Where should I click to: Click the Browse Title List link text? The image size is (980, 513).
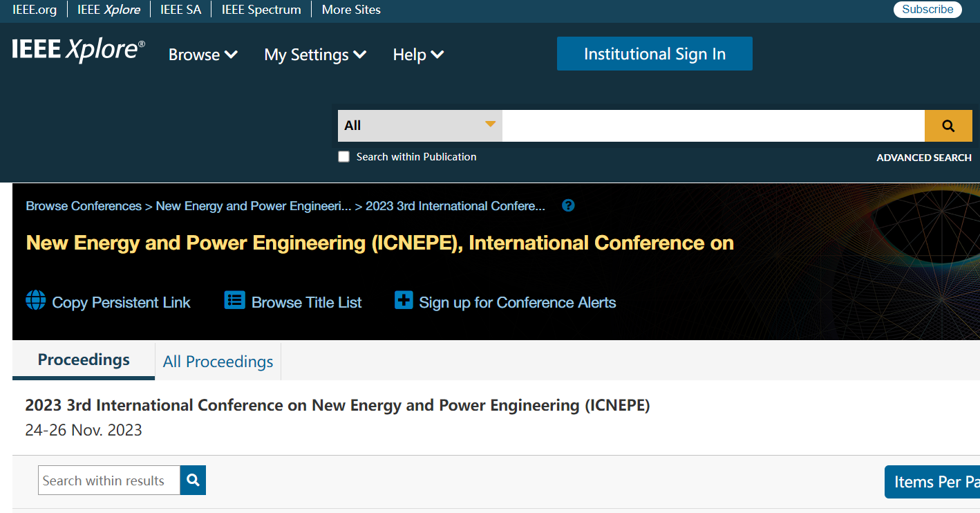pyautogui.click(x=306, y=302)
